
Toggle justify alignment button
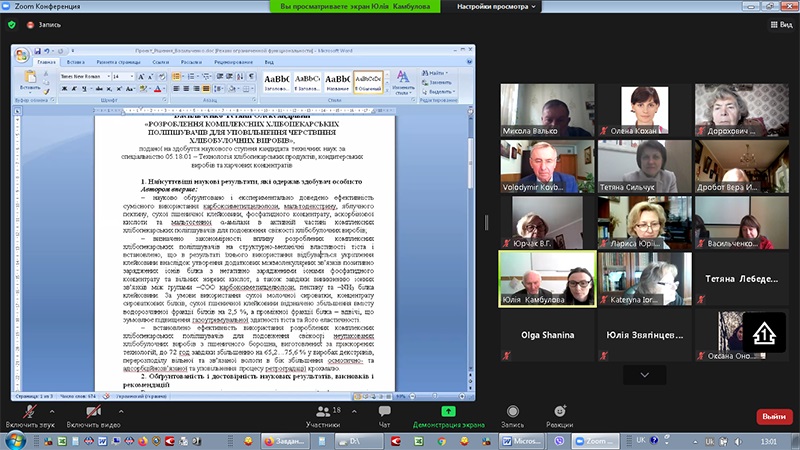click(x=206, y=89)
